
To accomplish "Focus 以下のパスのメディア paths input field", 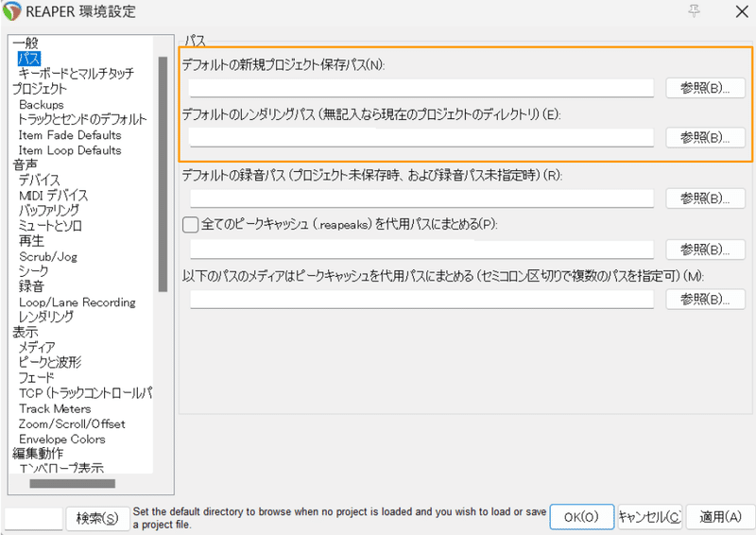I will 421,299.
